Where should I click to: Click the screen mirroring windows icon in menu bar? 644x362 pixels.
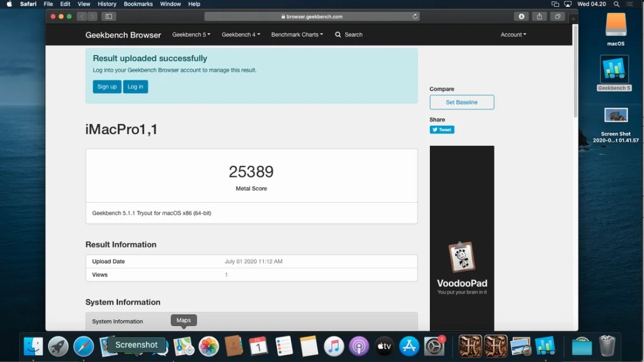[x=555, y=4]
